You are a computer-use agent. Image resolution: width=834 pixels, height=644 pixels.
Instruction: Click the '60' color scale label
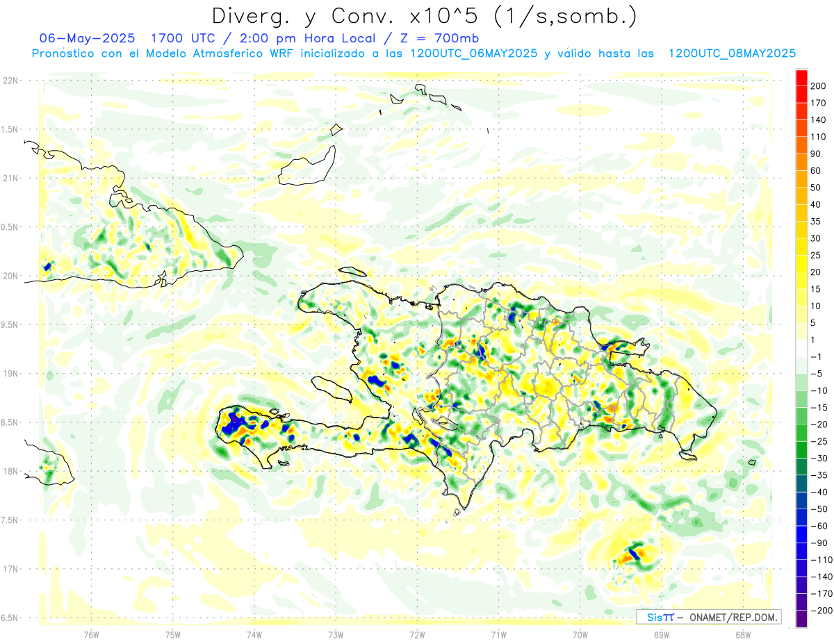(x=816, y=171)
